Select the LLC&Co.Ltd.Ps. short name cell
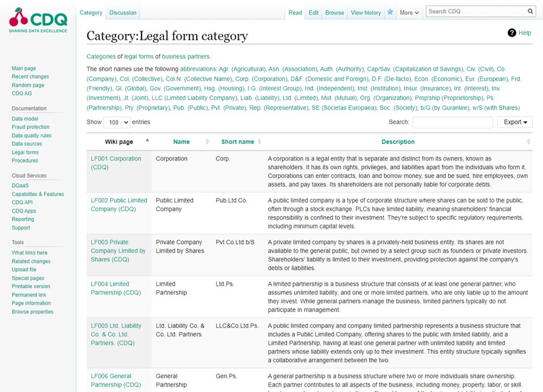 237,326
